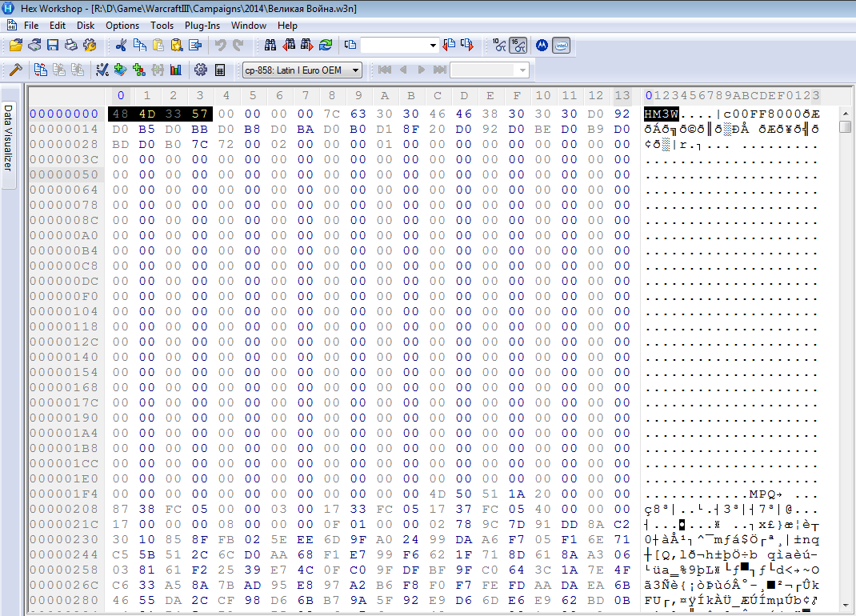This screenshot has width=856, height=616.
Task: Click hex byte 1A in row 000001F4
Action: point(517,494)
